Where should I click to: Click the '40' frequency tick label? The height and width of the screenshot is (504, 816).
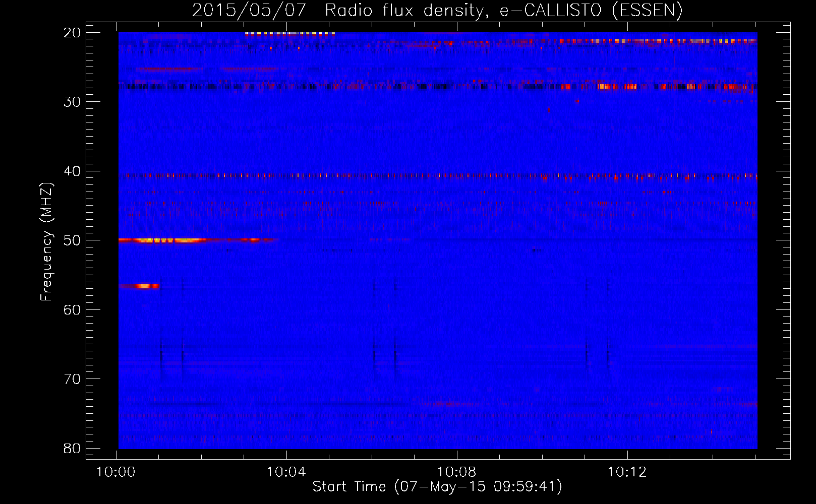(72, 171)
